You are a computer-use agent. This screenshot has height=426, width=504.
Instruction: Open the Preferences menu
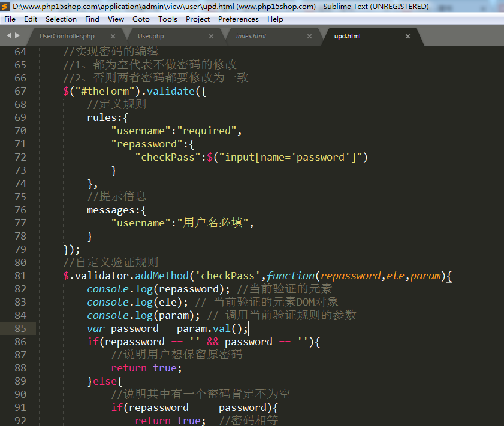[x=238, y=19]
